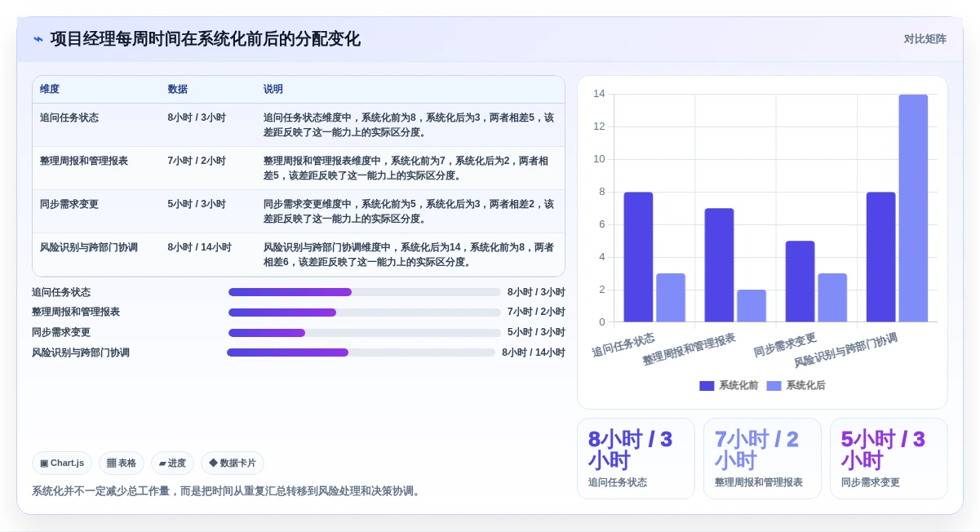Click the 系统化前 bar for 追问任务状态
The image size is (980, 532).
pos(638,257)
